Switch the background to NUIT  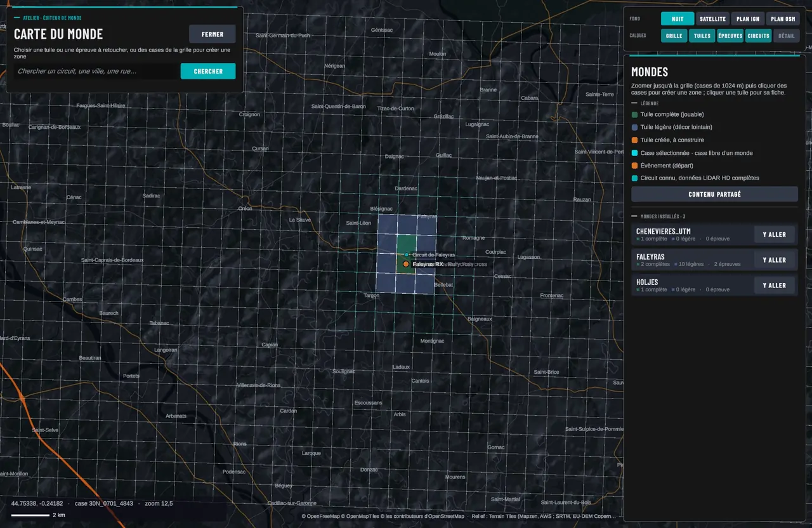[678, 19]
